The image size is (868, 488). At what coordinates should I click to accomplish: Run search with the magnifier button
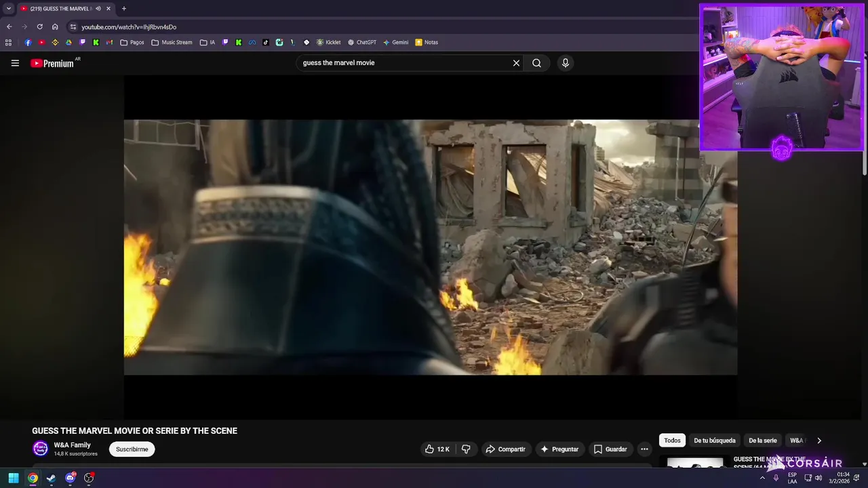536,63
